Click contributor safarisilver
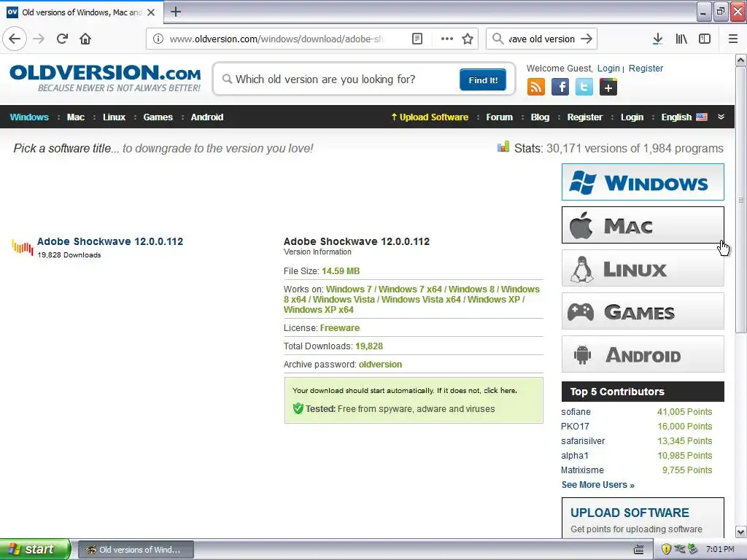Screen dimensions: 747x560 pos(583,441)
